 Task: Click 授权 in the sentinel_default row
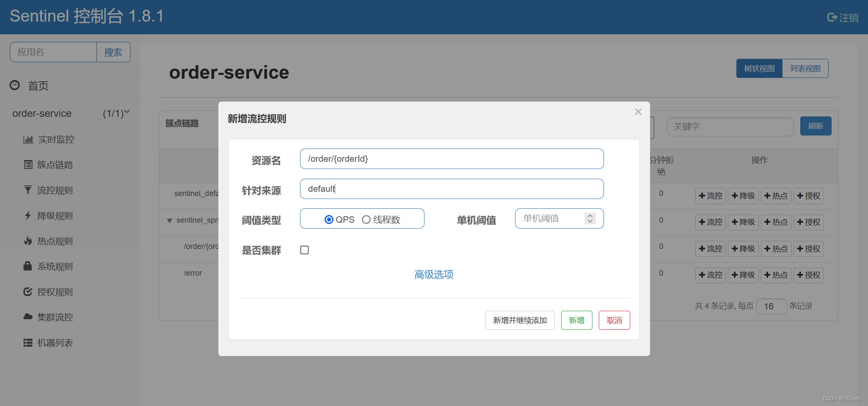[808, 196]
